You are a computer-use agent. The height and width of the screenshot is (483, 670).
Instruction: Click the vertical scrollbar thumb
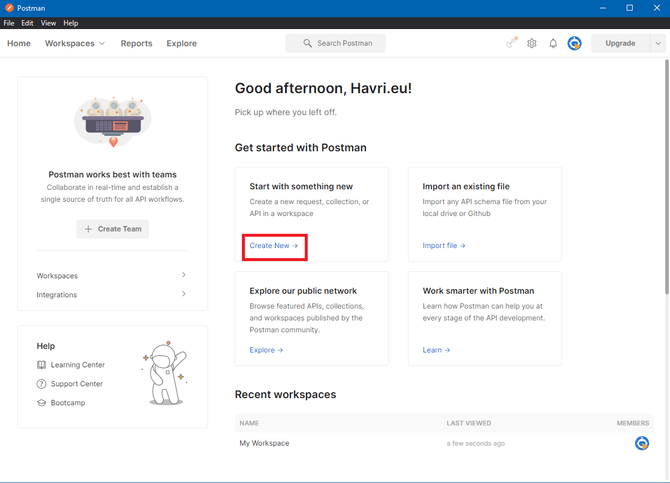(667, 177)
